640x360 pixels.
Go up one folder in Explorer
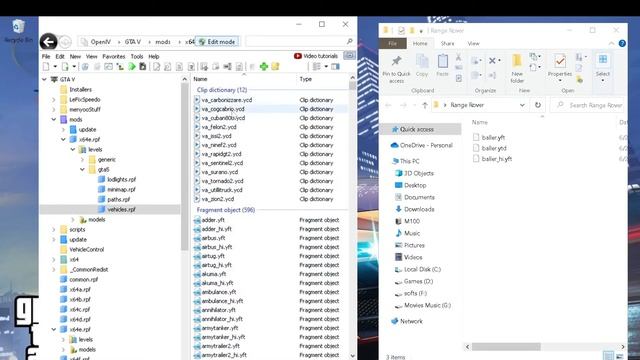tap(424, 105)
